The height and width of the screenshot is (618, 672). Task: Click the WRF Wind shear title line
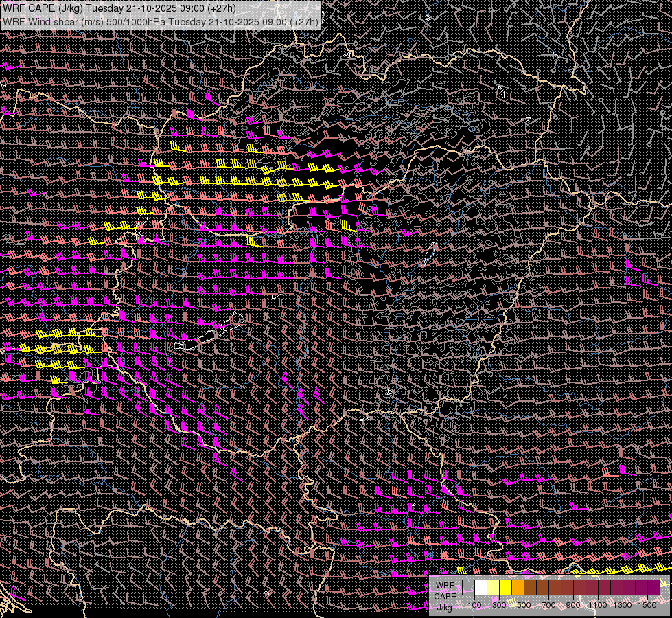pyautogui.click(x=160, y=21)
